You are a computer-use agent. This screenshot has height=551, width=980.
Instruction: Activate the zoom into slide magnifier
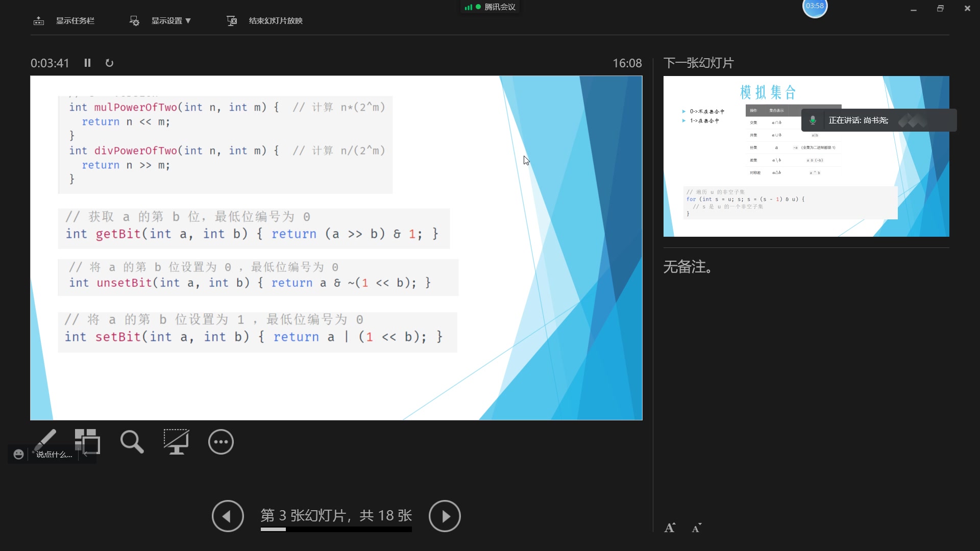click(x=132, y=442)
